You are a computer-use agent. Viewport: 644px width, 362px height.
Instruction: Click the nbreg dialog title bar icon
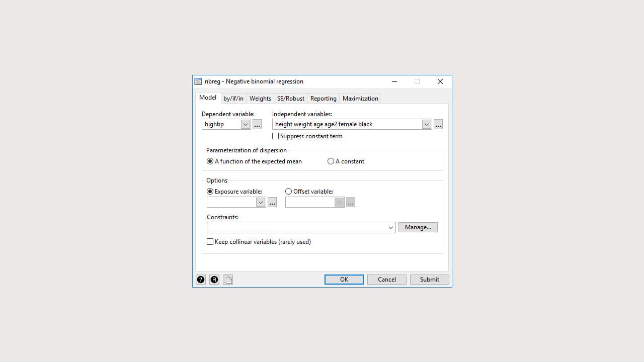[x=199, y=81]
